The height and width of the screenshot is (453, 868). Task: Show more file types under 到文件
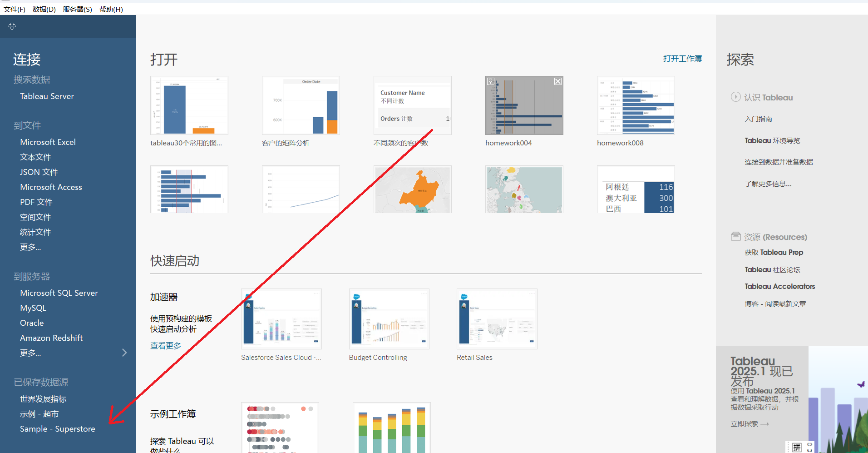[30, 247]
